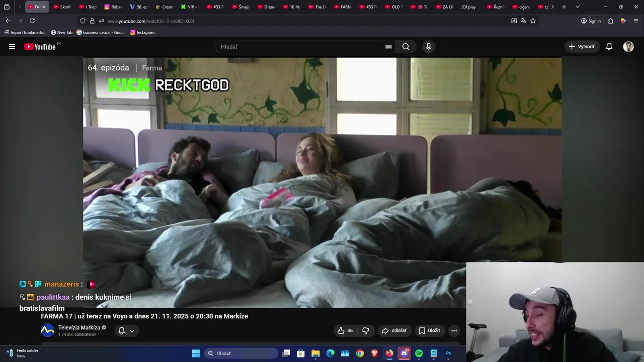Open the browser application menu
The height and width of the screenshot is (362, 644).
[636, 21]
